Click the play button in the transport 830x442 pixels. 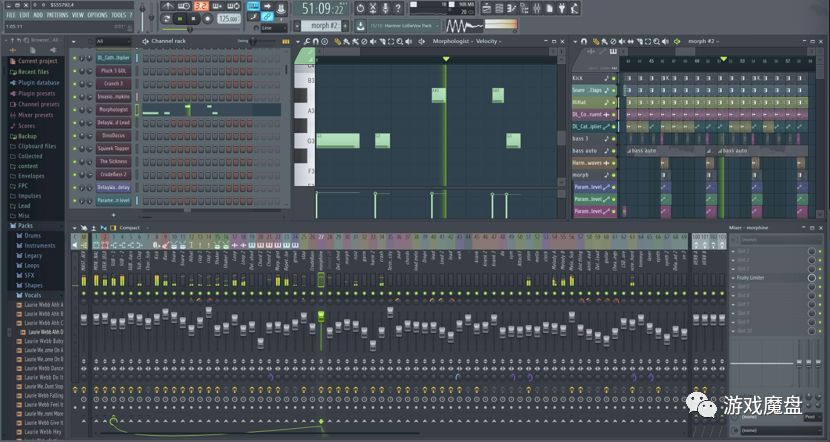pyautogui.click(x=180, y=19)
